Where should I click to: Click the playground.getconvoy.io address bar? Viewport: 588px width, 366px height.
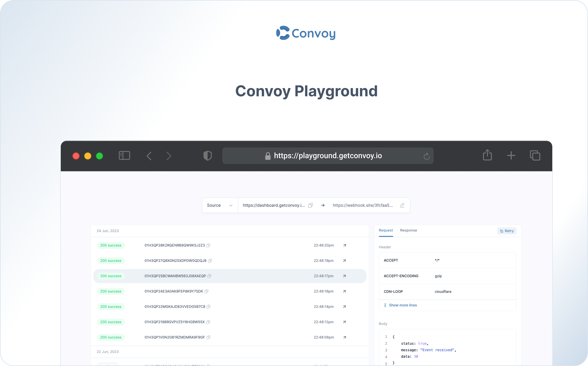pos(328,156)
